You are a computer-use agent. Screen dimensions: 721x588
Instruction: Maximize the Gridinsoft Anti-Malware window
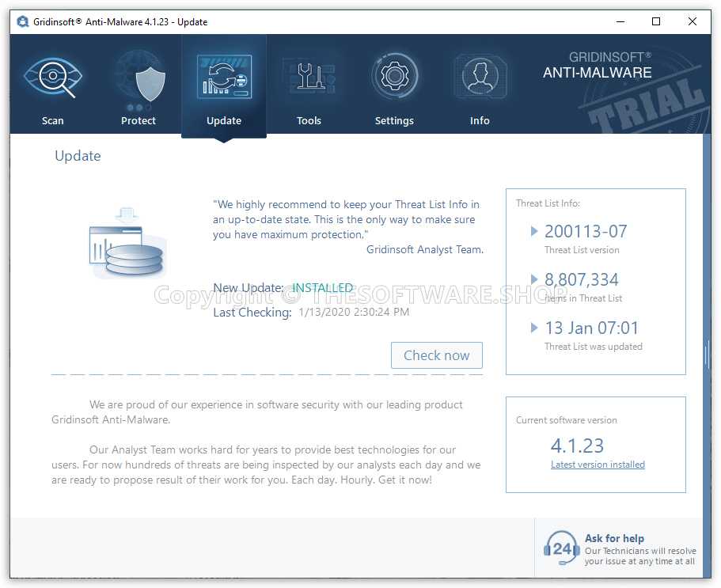656,22
